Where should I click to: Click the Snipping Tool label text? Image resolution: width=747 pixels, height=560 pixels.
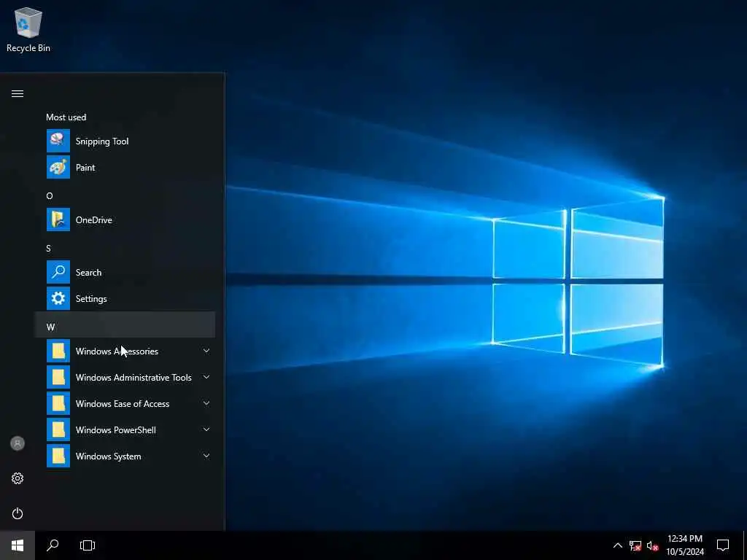tap(102, 141)
